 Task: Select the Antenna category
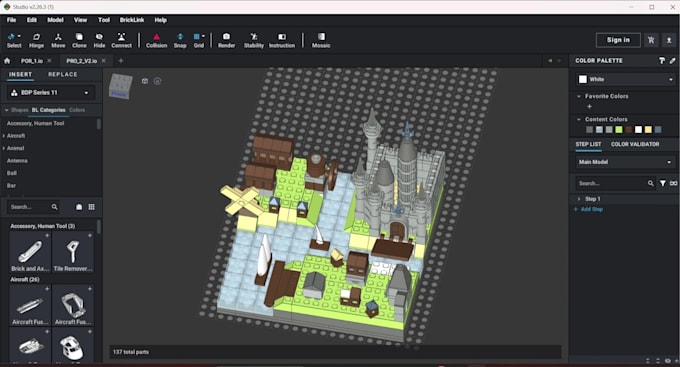(x=17, y=161)
